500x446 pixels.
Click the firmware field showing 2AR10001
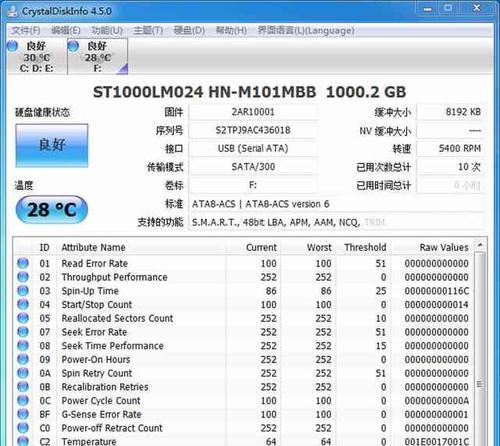(253, 112)
